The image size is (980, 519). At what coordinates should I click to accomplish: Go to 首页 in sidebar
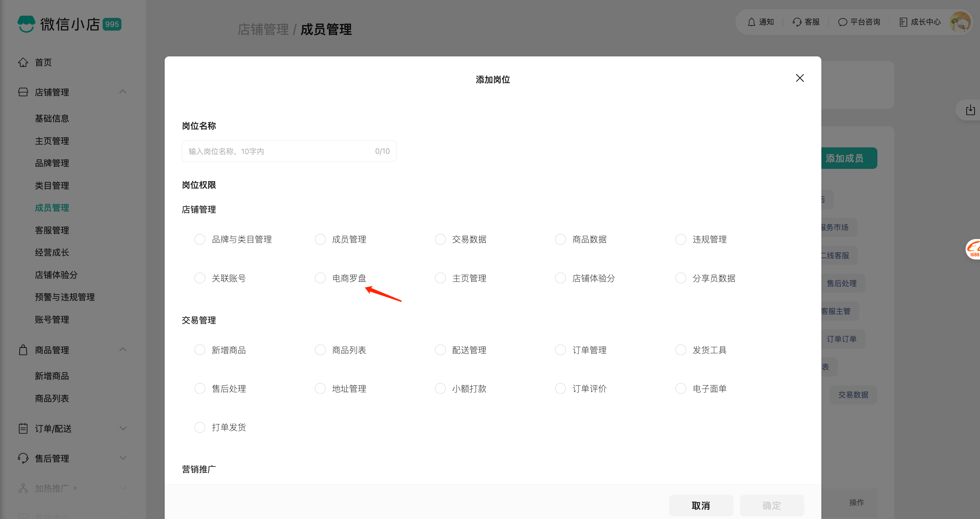43,62
